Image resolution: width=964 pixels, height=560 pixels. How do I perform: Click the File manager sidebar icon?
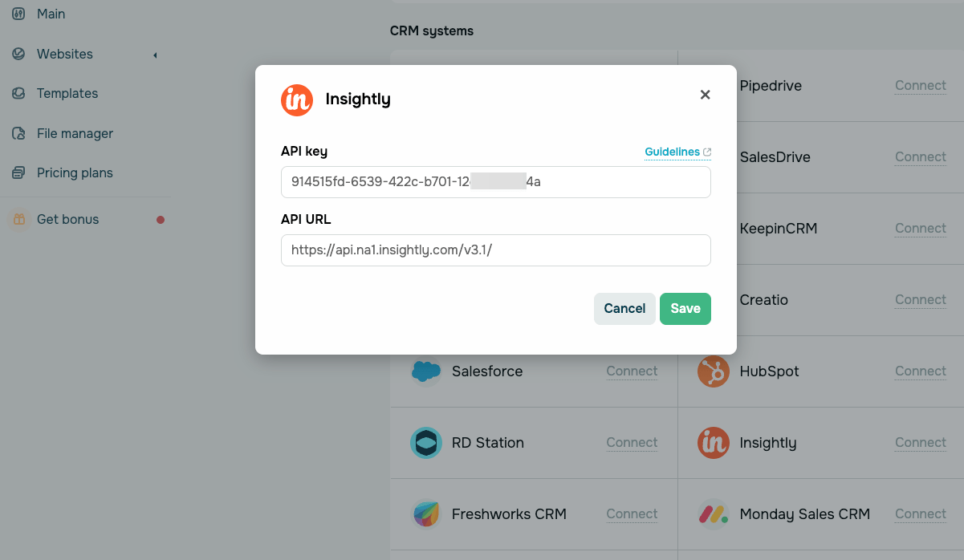[18, 133]
